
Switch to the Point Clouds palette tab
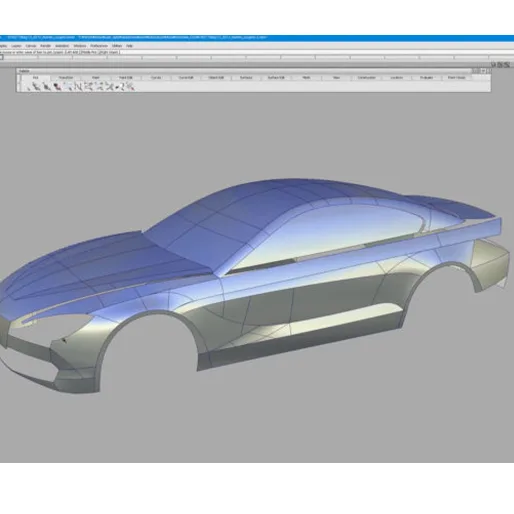coord(456,77)
